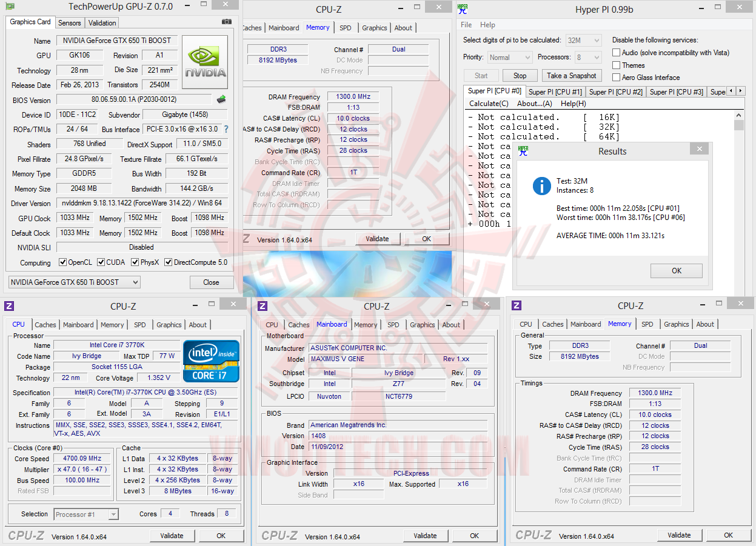
Task: Click the NVIDIA logo in GPU-Z
Action: tap(205, 62)
